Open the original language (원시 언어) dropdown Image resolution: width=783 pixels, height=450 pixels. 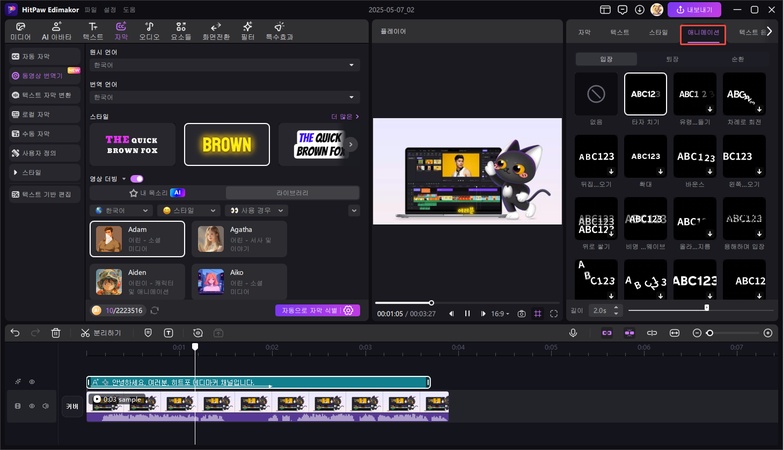[225, 65]
